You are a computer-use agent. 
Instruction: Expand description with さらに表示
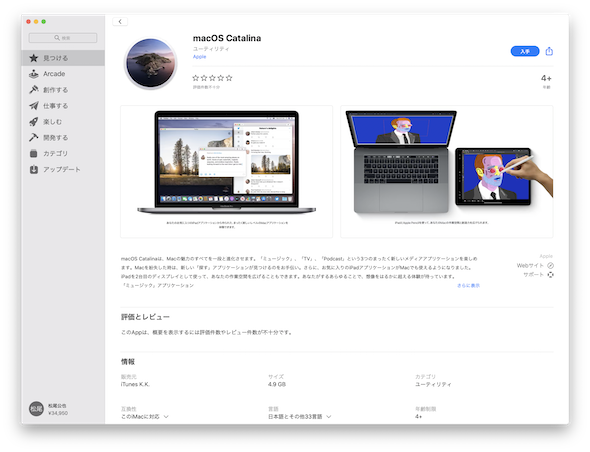point(468,286)
